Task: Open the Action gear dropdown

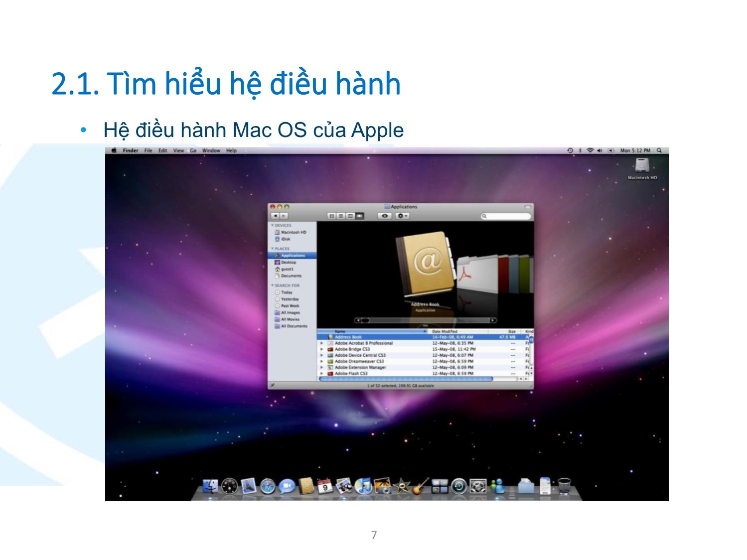Action: (403, 216)
